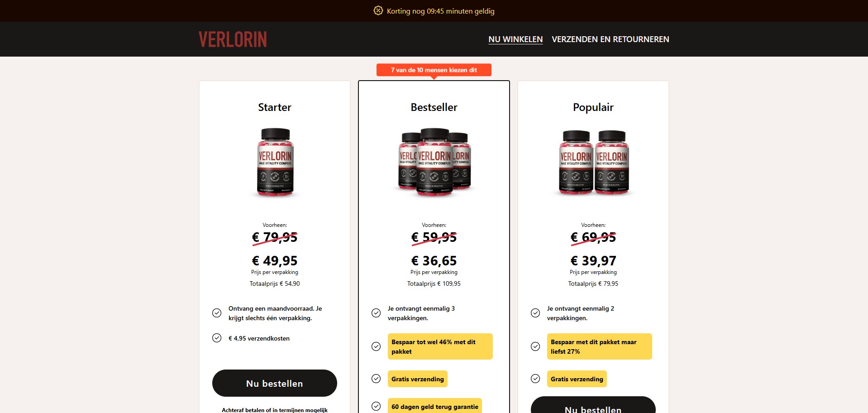Image resolution: width=868 pixels, height=413 pixels.
Task: Click checkmark icon beside '€ 4,95 verzendkosten'
Action: (x=217, y=338)
